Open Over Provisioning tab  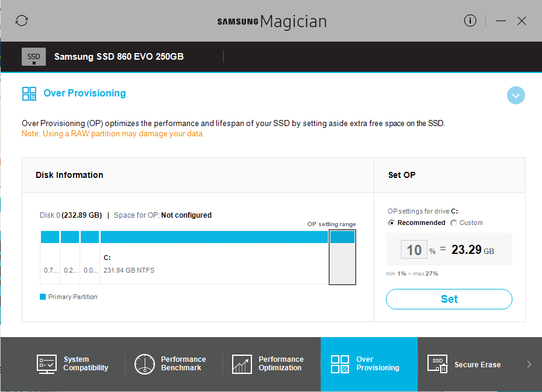[369, 364]
